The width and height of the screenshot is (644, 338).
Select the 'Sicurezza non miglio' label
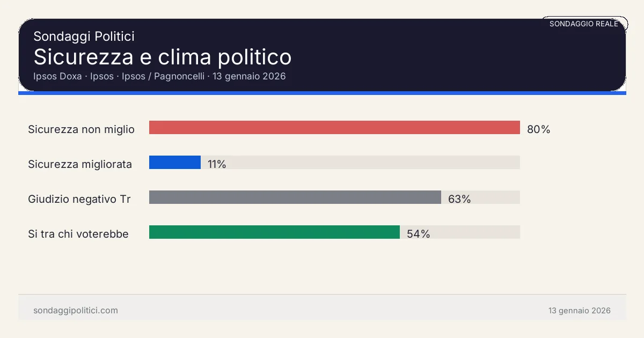coord(81,129)
